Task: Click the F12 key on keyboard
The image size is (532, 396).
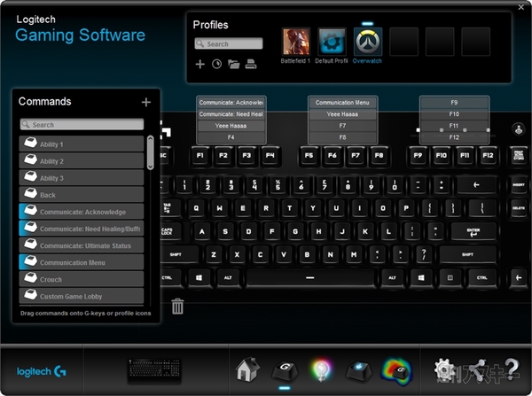Action: (488, 156)
